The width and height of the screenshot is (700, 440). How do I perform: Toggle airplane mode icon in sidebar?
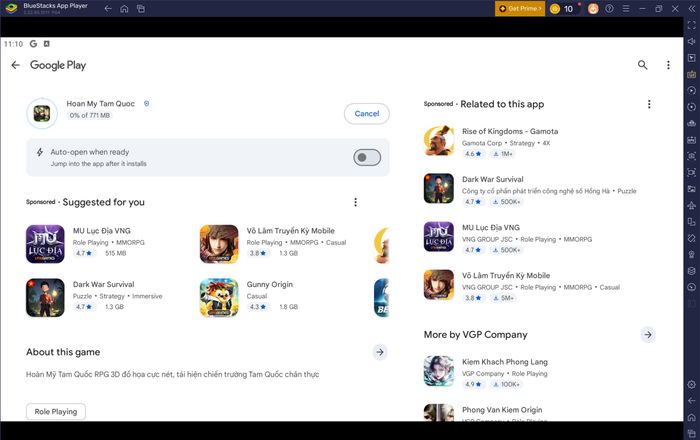692,205
